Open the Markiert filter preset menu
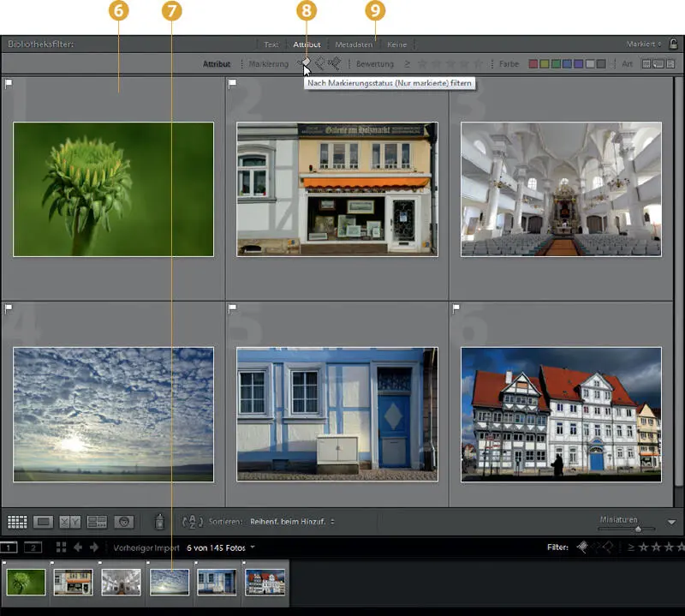The height and width of the screenshot is (616, 685). pyautogui.click(x=644, y=45)
